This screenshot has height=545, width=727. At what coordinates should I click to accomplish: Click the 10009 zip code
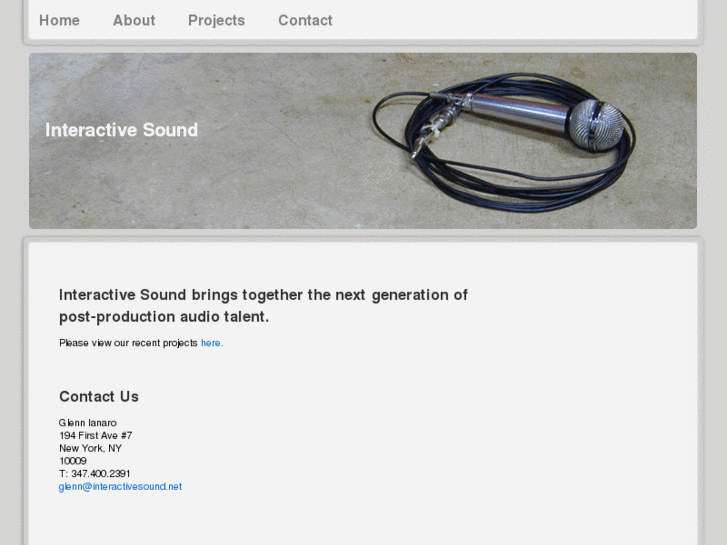pos(73,461)
